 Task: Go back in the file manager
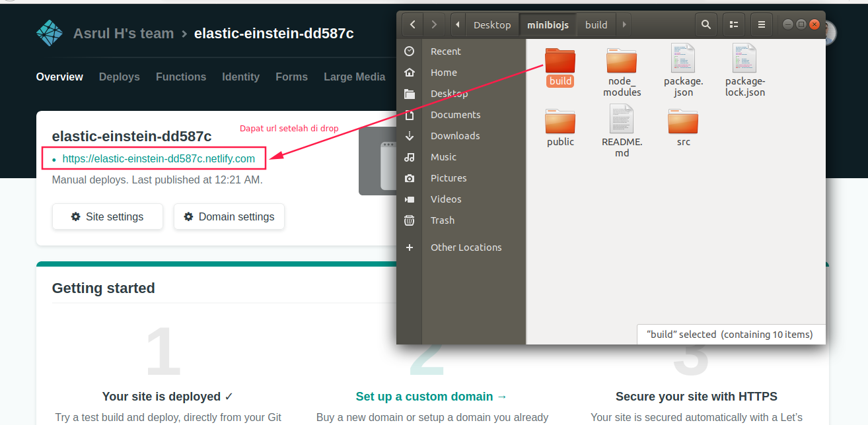point(412,25)
